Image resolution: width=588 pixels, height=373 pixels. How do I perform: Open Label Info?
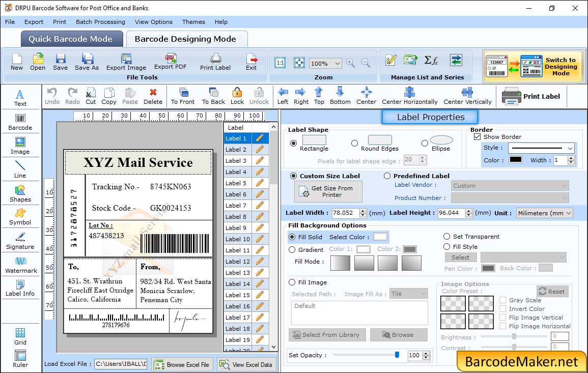(20, 289)
